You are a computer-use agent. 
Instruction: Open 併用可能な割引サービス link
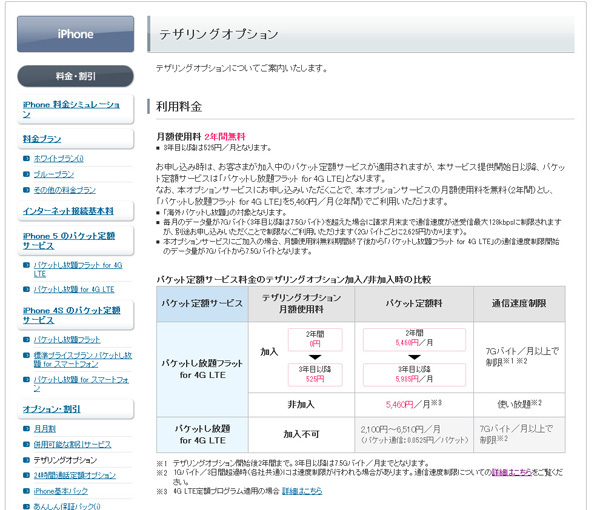pyautogui.click(x=73, y=444)
